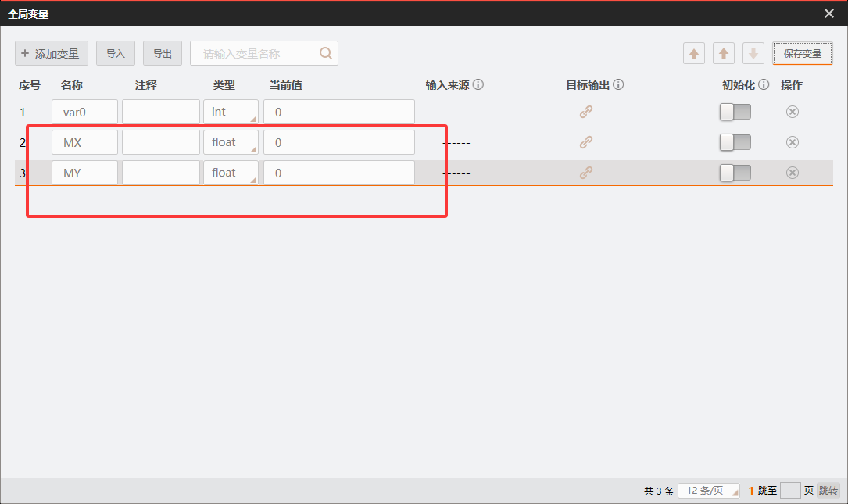Click the 导入 button
Viewport: 848px width, 504px height.
[x=116, y=54]
